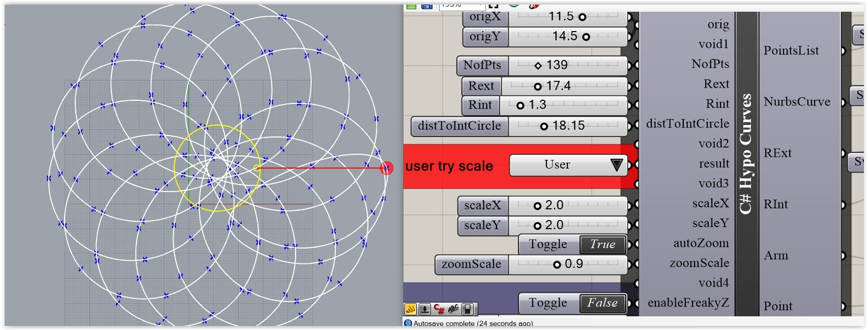Viewport: 868px width, 330px height.
Task: Click the result input parameter
Action: click(x=714, y=163)
